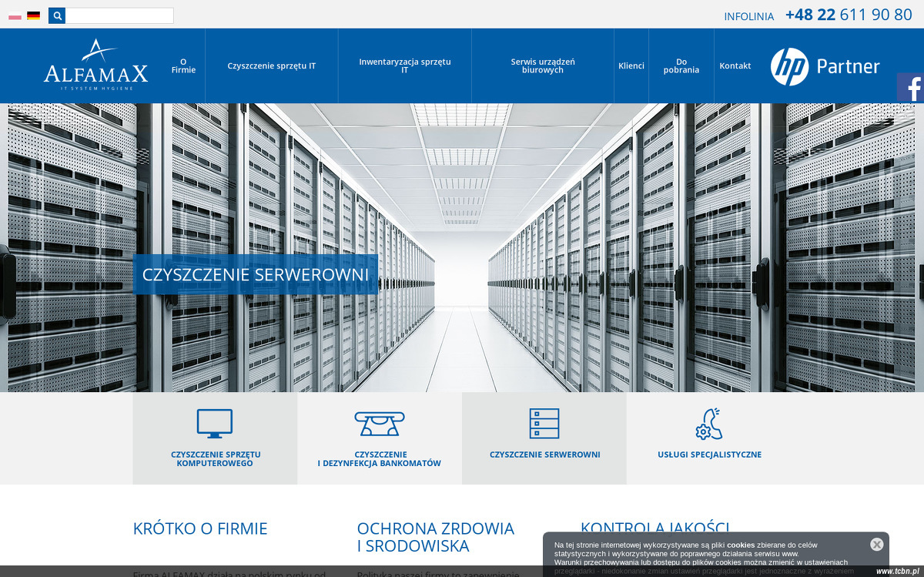Click the Krótko o firmie heading
924x577 pixels.
pyautogui.click(x=200, y=528)
